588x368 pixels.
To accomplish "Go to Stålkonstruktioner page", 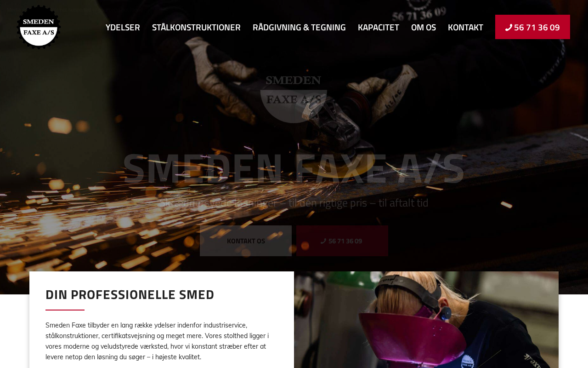I will click(x=196, y=27).
